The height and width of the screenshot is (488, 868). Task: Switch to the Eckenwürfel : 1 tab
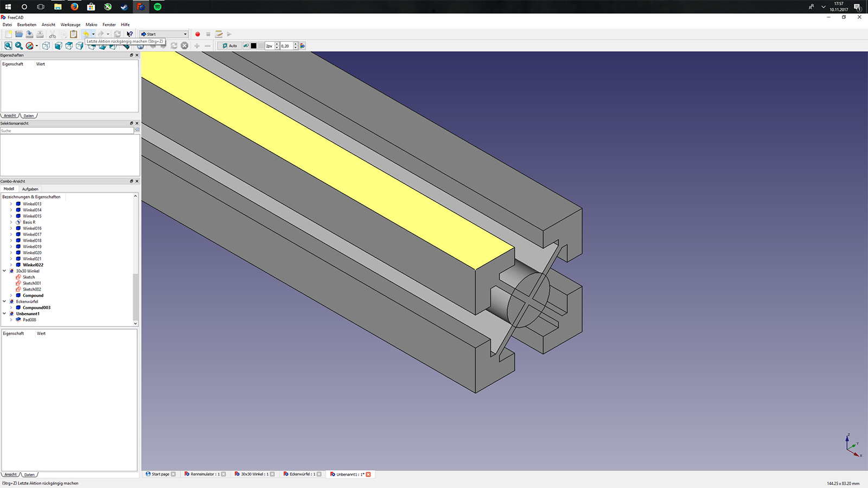(302, 474)
